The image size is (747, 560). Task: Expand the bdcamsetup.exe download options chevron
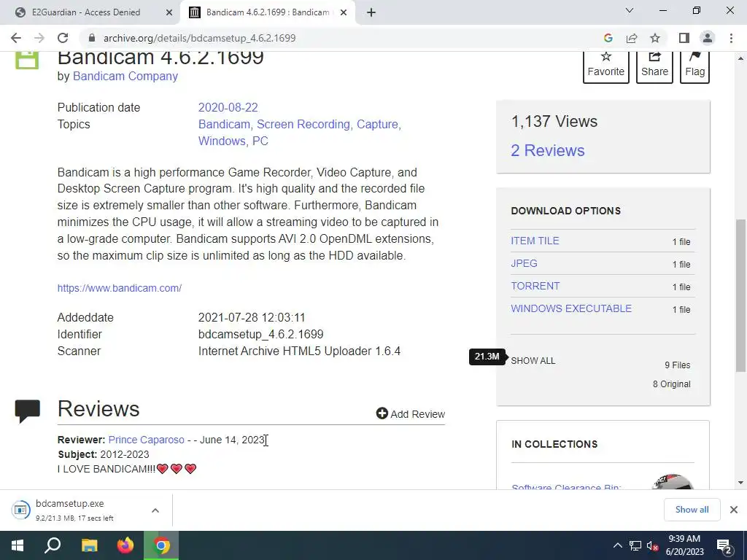(x=155, y=510)
